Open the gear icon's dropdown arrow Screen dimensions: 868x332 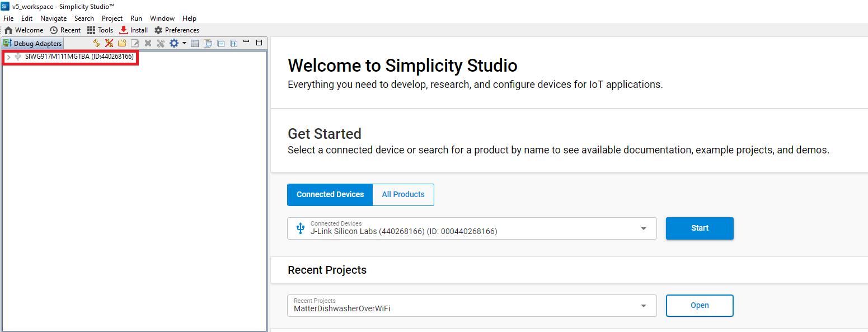(x=184, y=43)
